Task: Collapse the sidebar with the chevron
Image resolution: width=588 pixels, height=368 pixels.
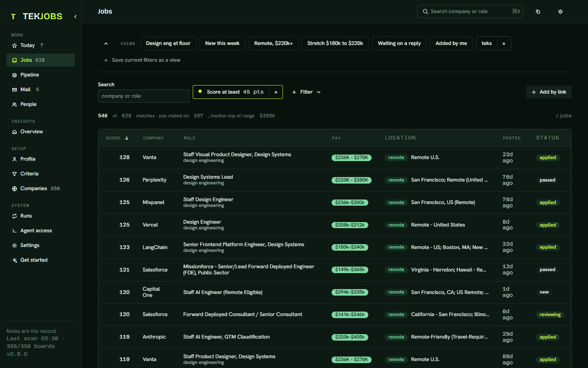Action: click(x=75, y=16)
